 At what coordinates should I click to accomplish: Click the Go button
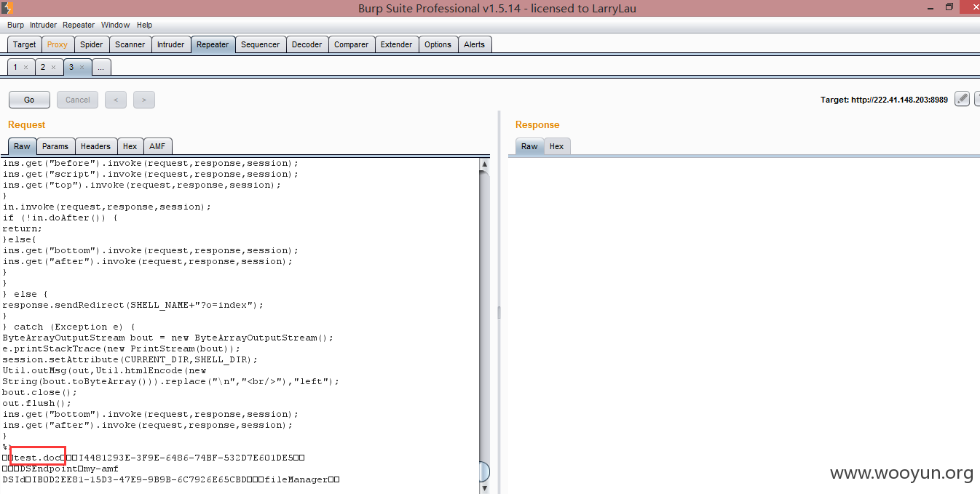[x=29, y=100]
